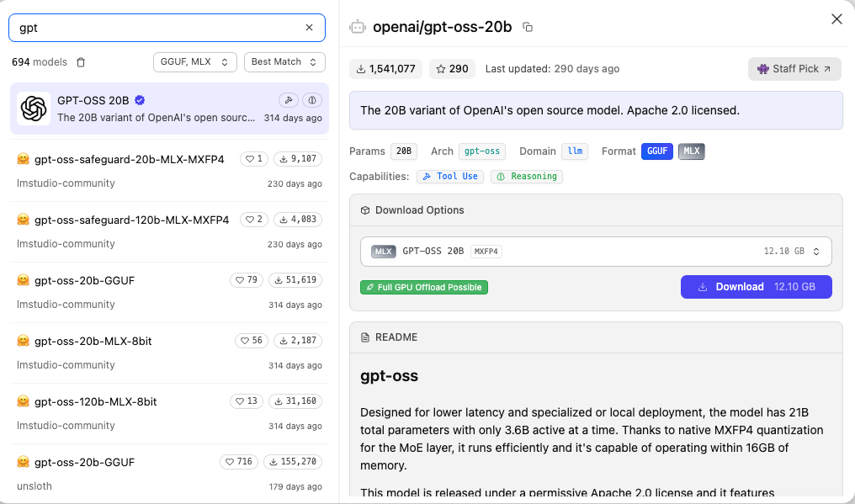855x504 pixels.
Task: Click the Apache 2.0 licensed description banner
Action: coord(596,110)
